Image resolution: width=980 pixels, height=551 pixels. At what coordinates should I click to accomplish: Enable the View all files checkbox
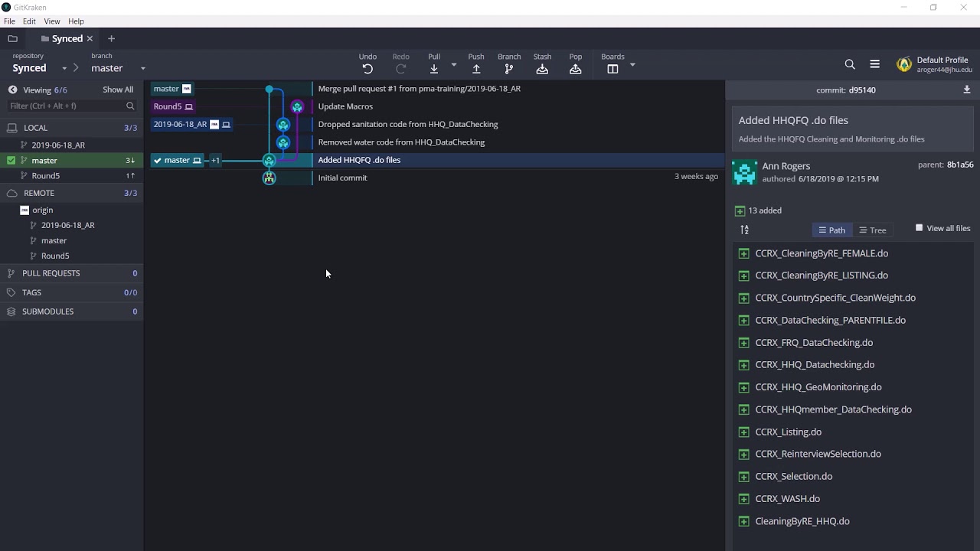tap(920, 228)
